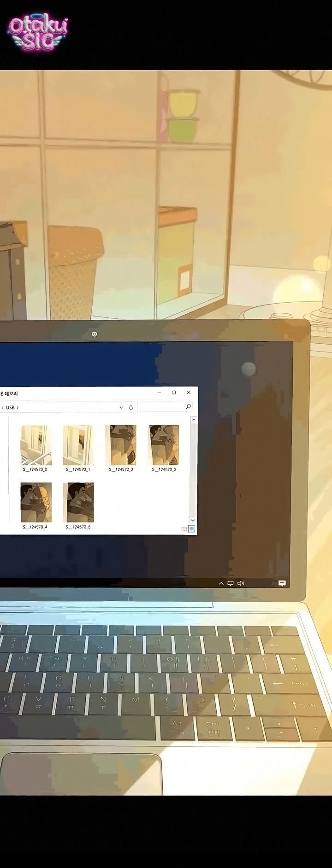Open network status tray icon

click(231, 583)
